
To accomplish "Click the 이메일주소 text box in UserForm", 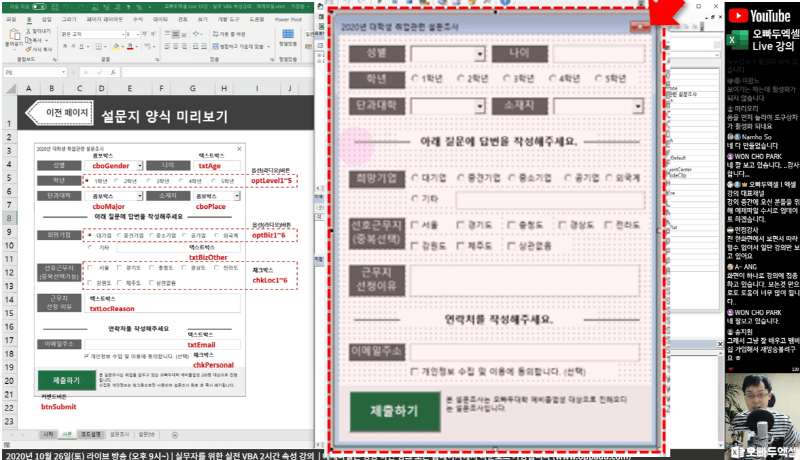I will point(524,352).
